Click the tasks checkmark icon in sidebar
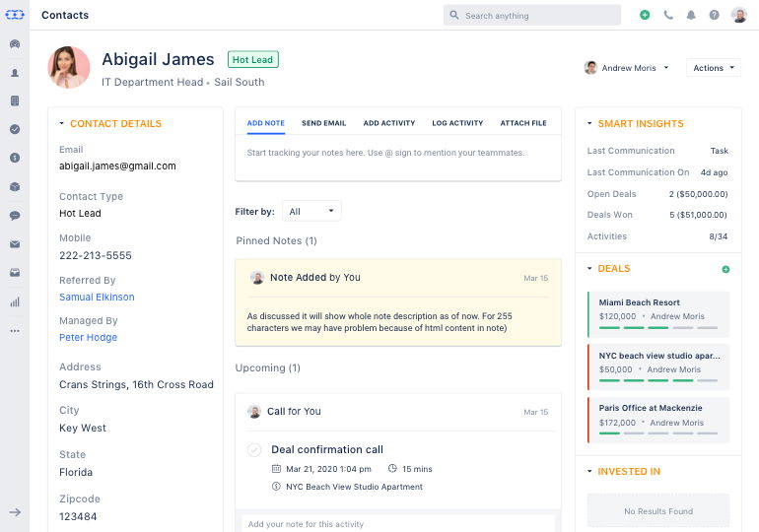 pos(15,130)
